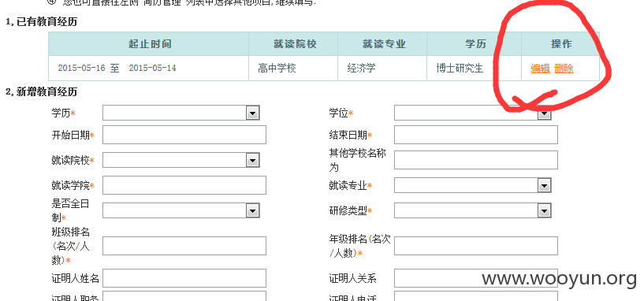Select the 新增教育经历 section heading
Viewport: 644px width, 301px height.
[41, 92]
